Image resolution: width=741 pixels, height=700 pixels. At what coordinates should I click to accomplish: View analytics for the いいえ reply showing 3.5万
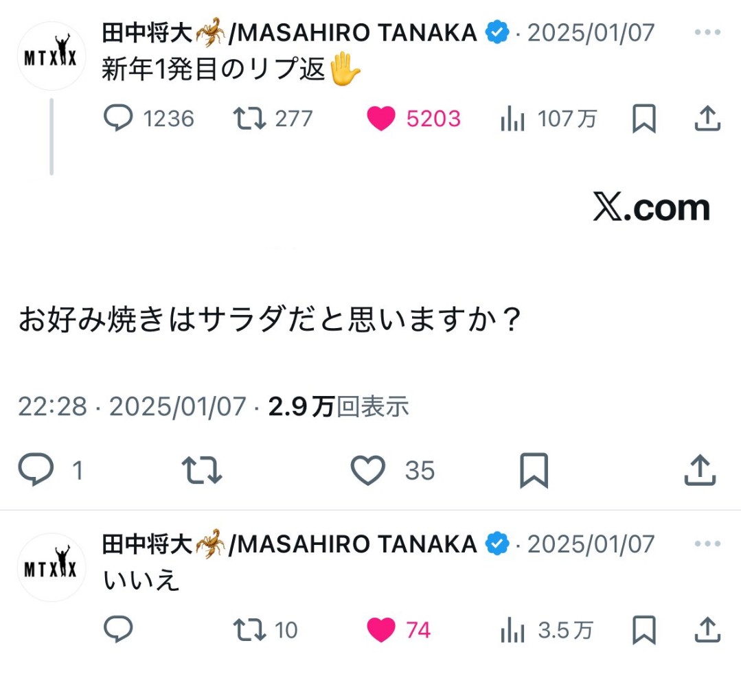(513, 630)
